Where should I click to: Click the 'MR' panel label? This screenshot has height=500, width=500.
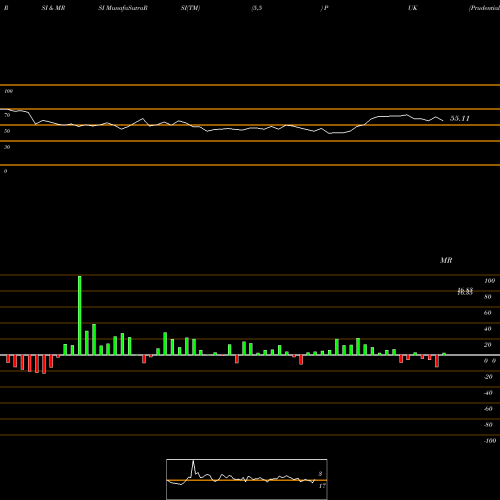tap(446, 260)
